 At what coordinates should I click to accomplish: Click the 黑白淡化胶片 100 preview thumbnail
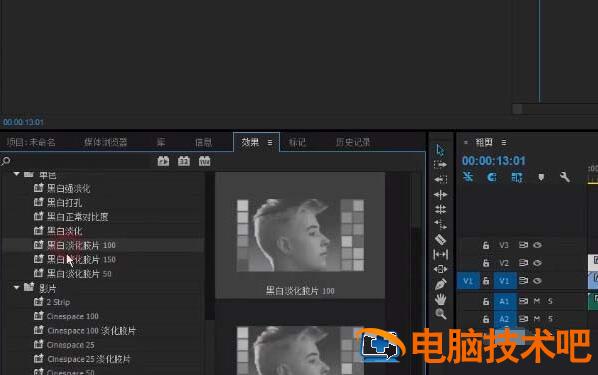(x=300, y=235)
